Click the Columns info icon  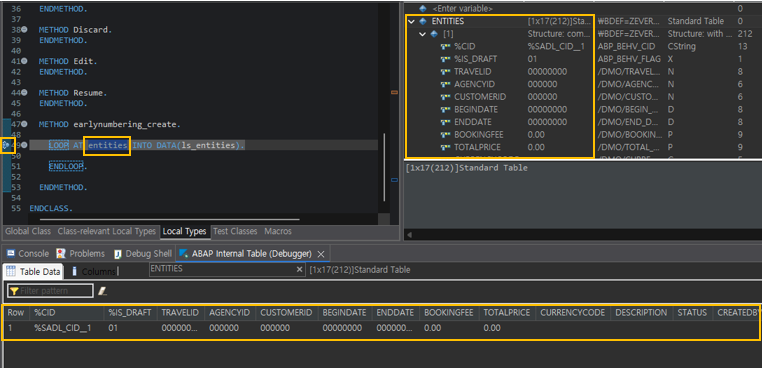pos(74,271)
